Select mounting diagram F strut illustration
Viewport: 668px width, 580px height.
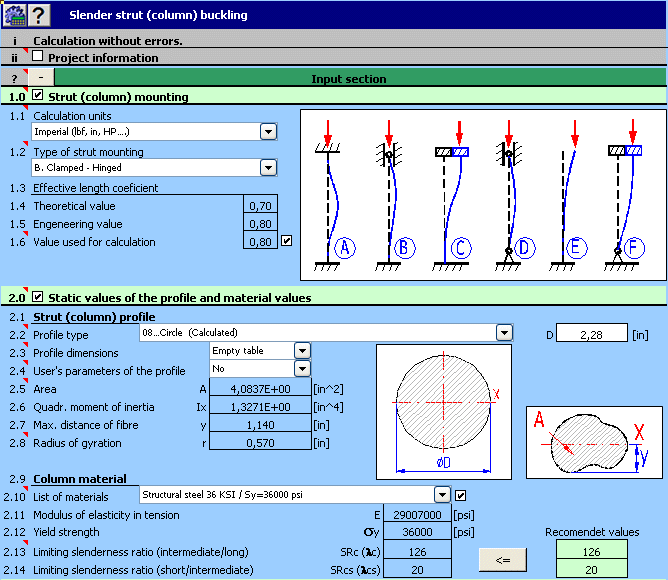(x=625, y=195)
